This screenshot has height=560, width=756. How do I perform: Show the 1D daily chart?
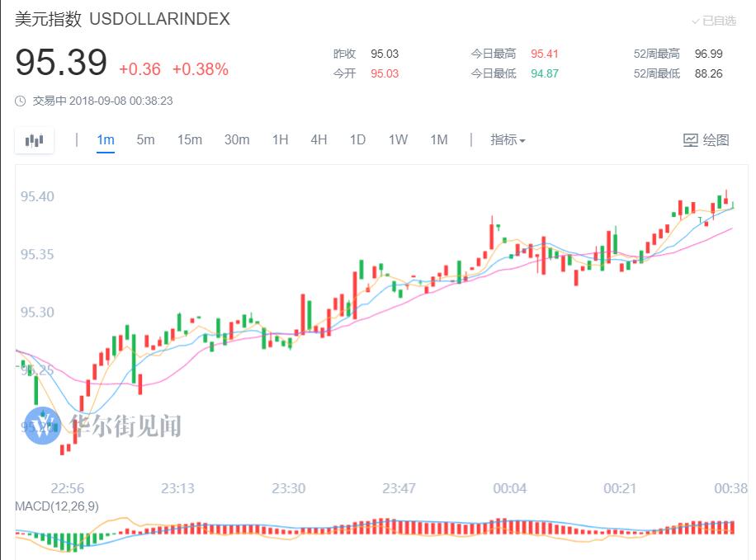pyautogui.click(x=357, y=140)
